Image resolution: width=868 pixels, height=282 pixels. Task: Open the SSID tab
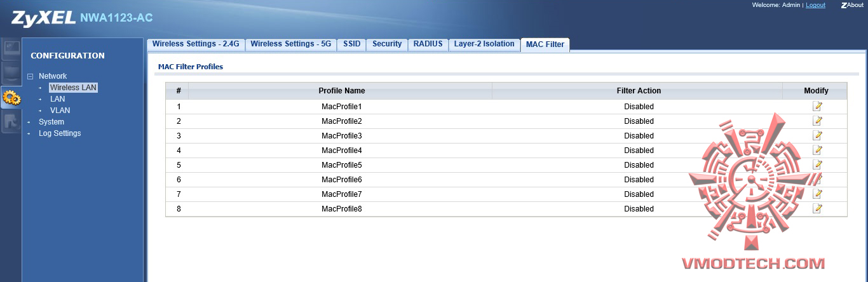point(351,44)
